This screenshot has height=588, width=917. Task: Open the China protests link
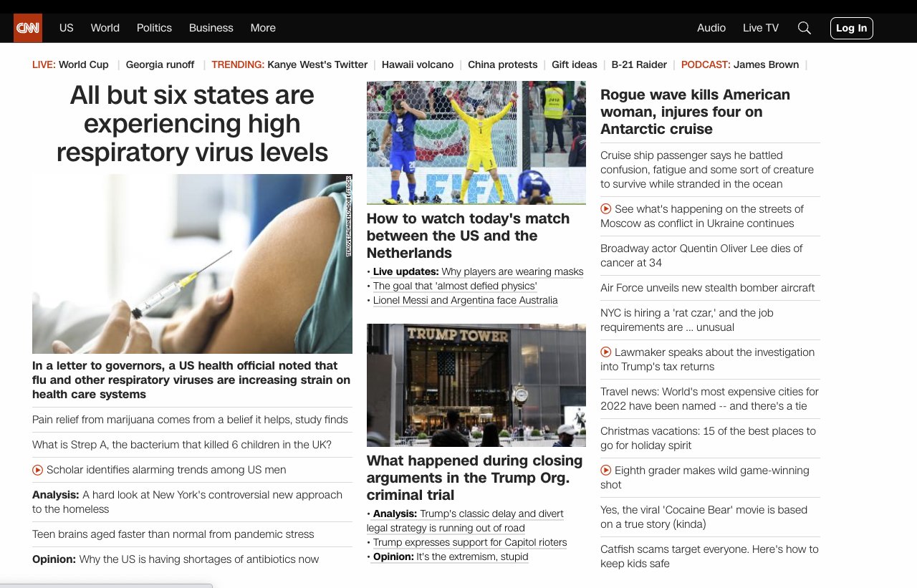pyautogui.click(x=503, y=64)
